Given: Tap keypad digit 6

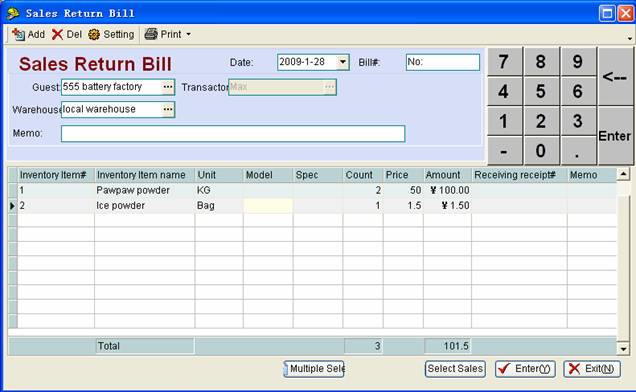Looking at the screenshot, I should (578, 91).
